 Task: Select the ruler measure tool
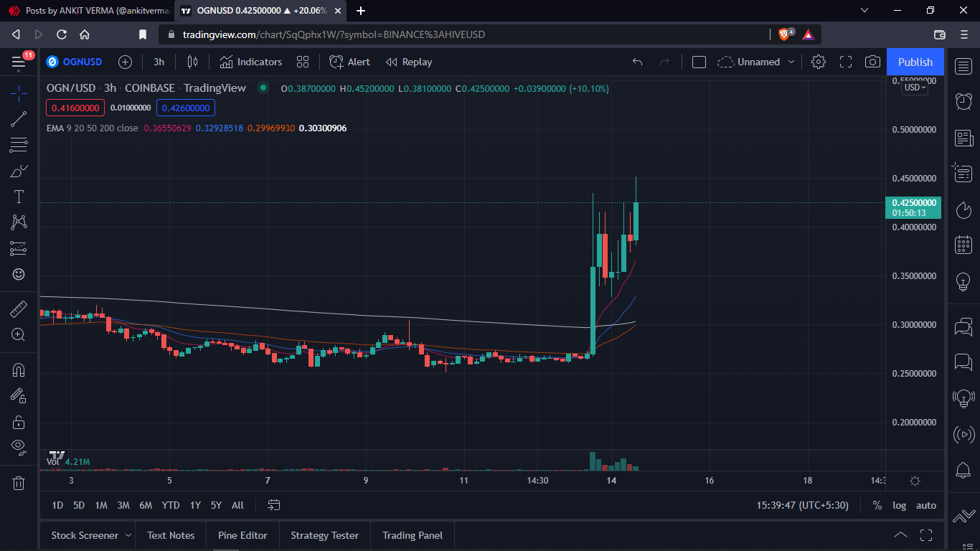[x=19, y=309]
